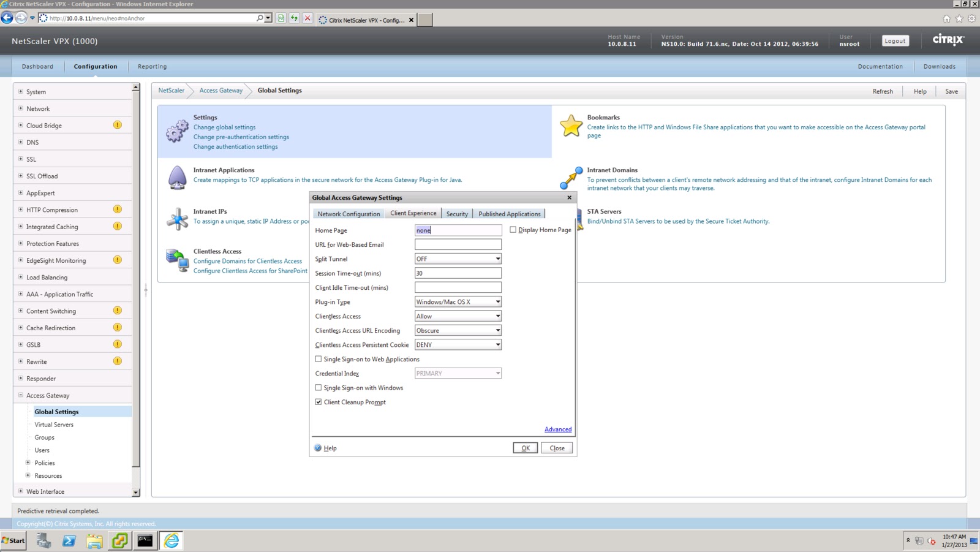Click the Clientless Access icon
Screen dimensions: 980x552
pyautogui.click(x=177, y=260)
